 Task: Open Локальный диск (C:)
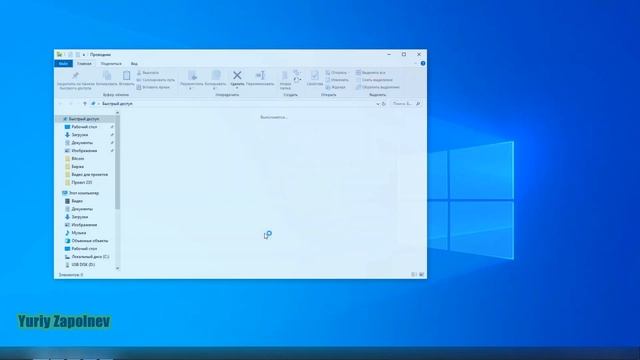click(90, 257)
